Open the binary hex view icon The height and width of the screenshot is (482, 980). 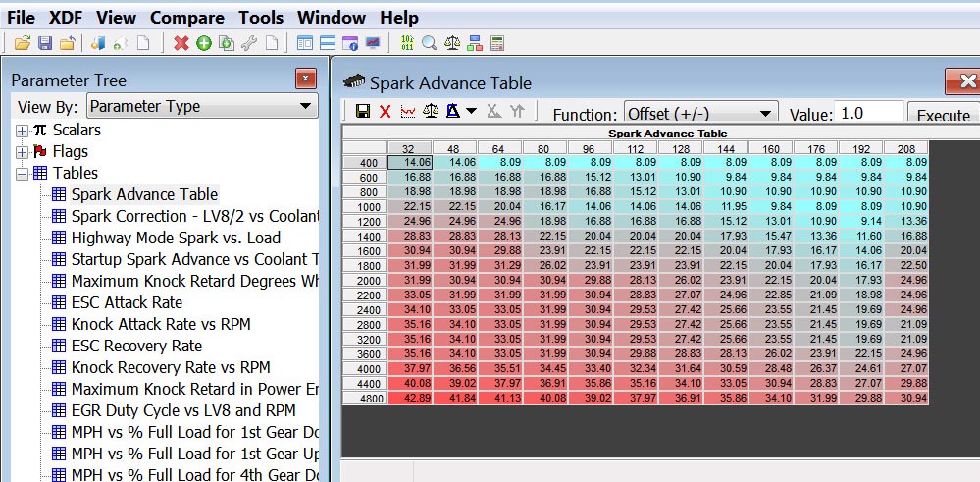(x=406, y=43)
